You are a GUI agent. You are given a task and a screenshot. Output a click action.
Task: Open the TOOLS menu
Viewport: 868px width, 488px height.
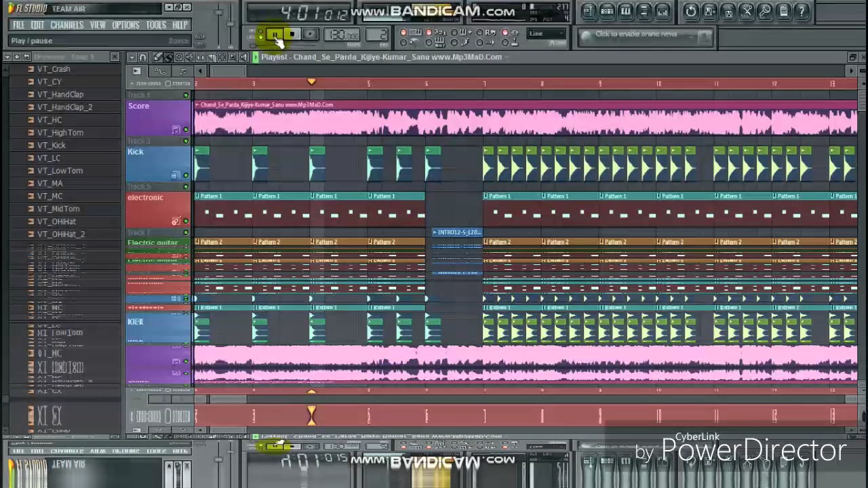click(x=156, y=25)
